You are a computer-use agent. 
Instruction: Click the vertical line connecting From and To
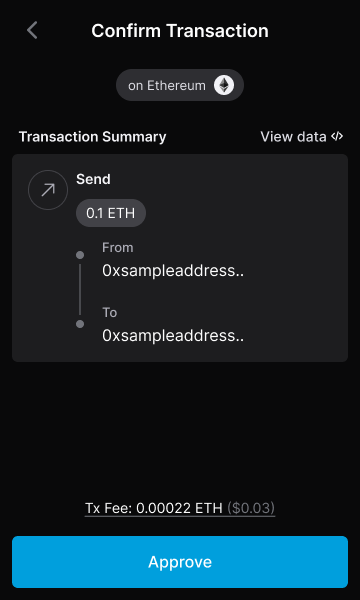[80, 289]
